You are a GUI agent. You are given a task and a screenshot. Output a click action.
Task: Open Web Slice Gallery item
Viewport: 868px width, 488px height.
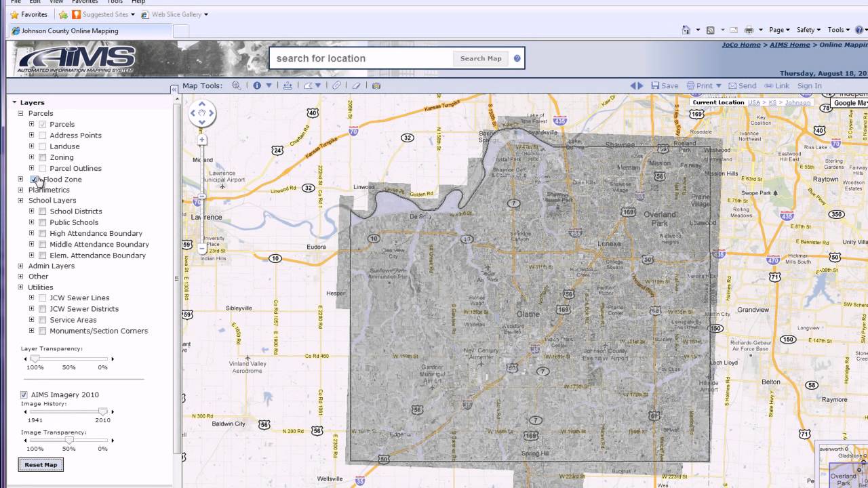point(174,14)
